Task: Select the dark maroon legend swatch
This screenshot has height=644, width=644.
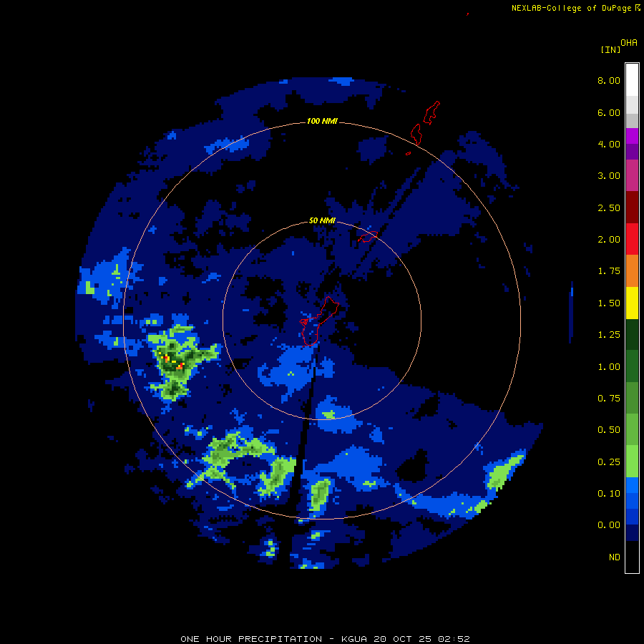Action: (632, 208)
